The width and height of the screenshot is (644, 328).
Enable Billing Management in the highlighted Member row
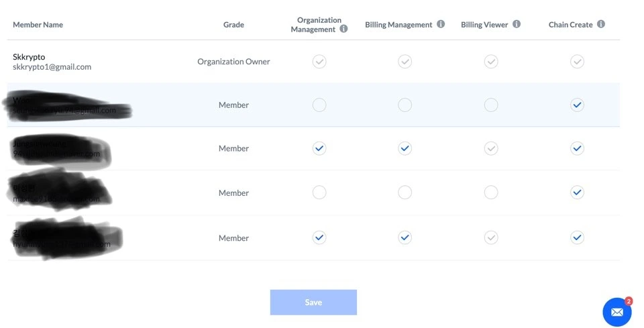[405, 105]
